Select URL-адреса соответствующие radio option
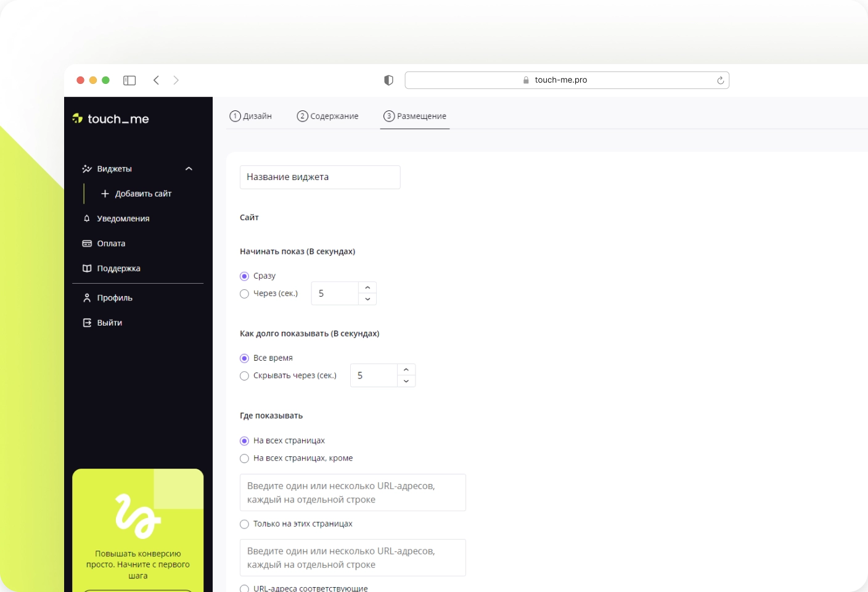Image resolution: width=868 pixels, height=592 pixels. [244, 589]
